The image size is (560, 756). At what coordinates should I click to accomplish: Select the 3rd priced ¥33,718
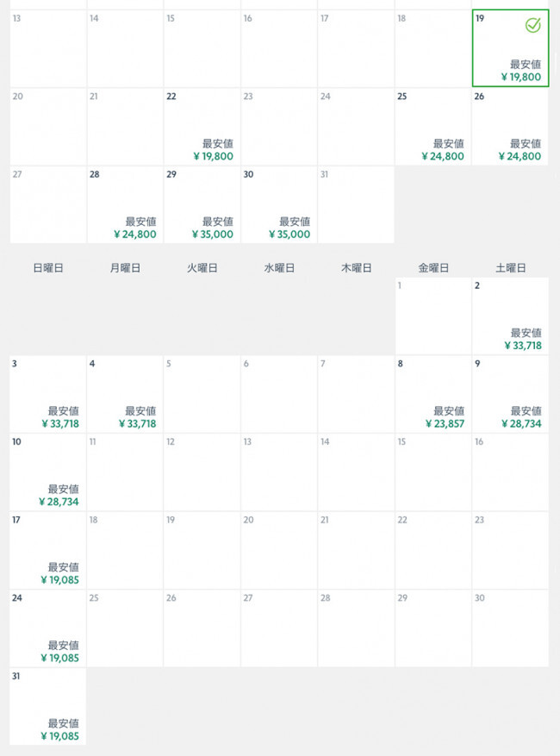[47, 395]
